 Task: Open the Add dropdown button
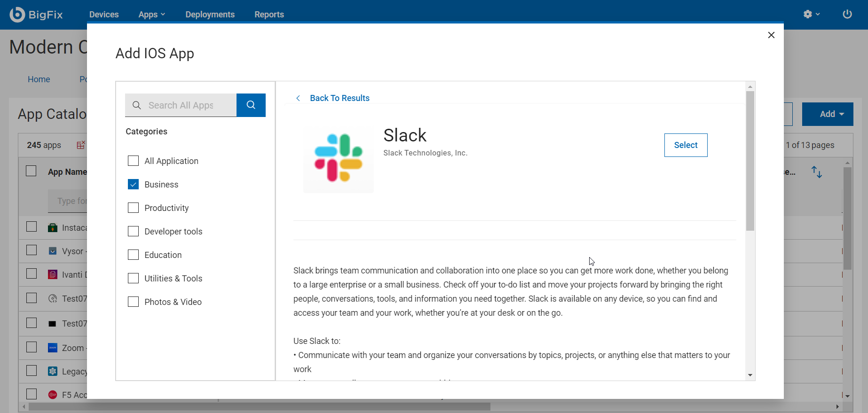pyautogui.click(x=828, y=114)
